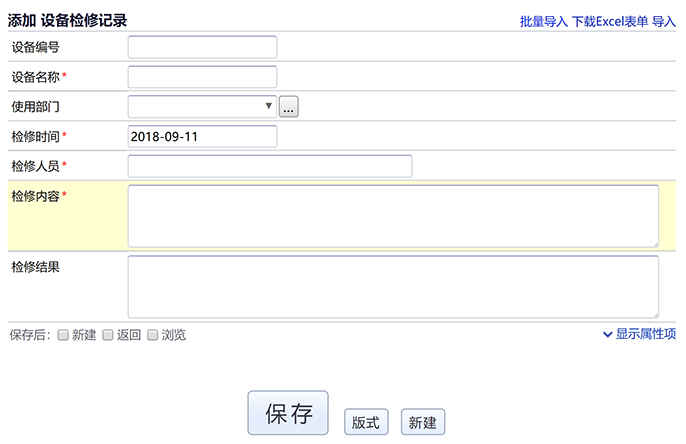This screenshot has width=686, height=444.
Task: Tick the 浏览 checkbox
Action: pyautogui.click(x=153, y=335)
